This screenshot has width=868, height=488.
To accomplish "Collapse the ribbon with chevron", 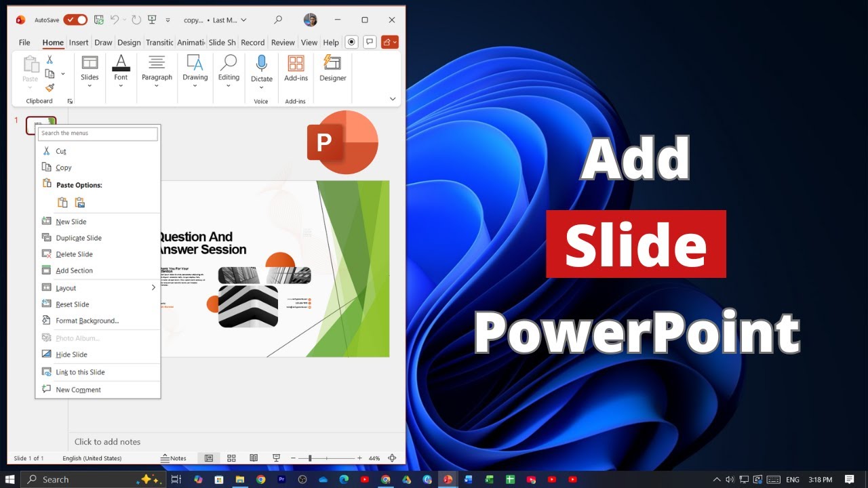I will pos(393,99).
